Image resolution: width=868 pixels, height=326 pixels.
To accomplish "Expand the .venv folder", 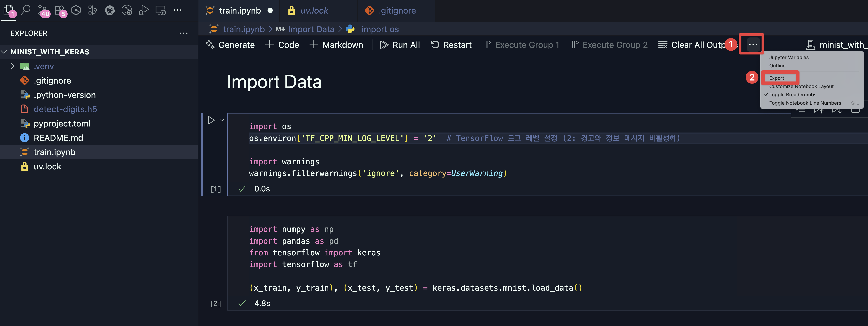I will pos(12,66).
